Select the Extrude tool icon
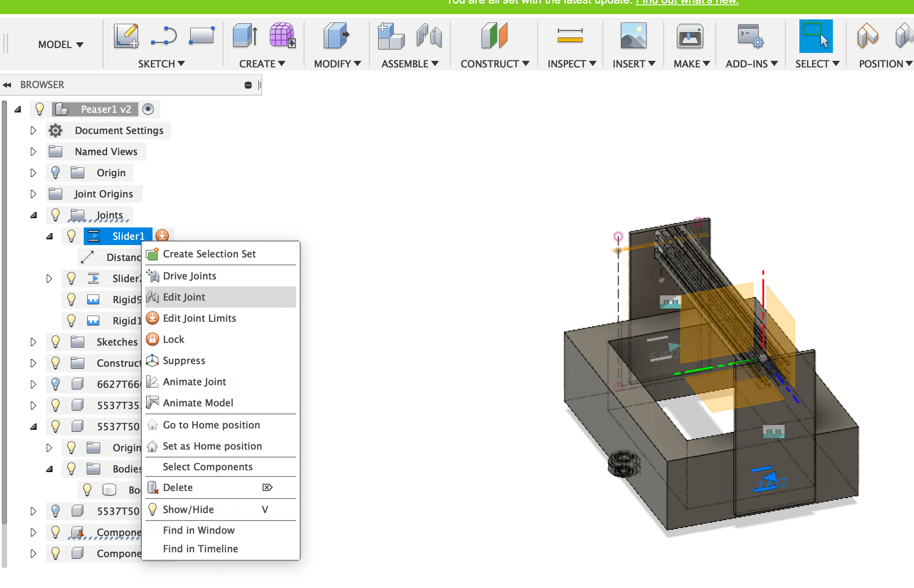 pos(245,36)
